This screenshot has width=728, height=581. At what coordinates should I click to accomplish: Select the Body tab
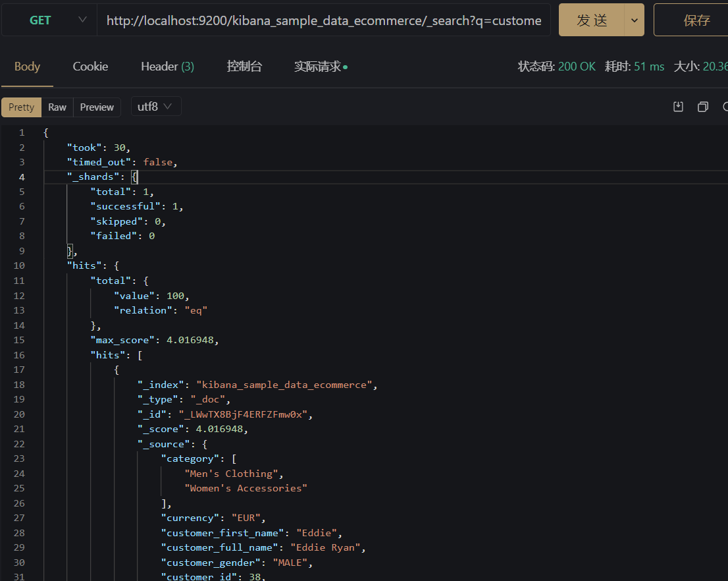pyautogui.click(x=27, y=67)
